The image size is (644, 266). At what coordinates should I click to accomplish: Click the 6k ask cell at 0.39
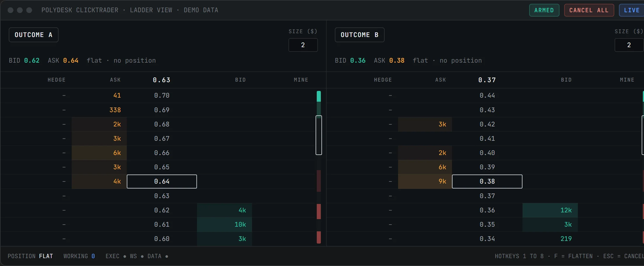pyautogui.click(x=425, y=167)
